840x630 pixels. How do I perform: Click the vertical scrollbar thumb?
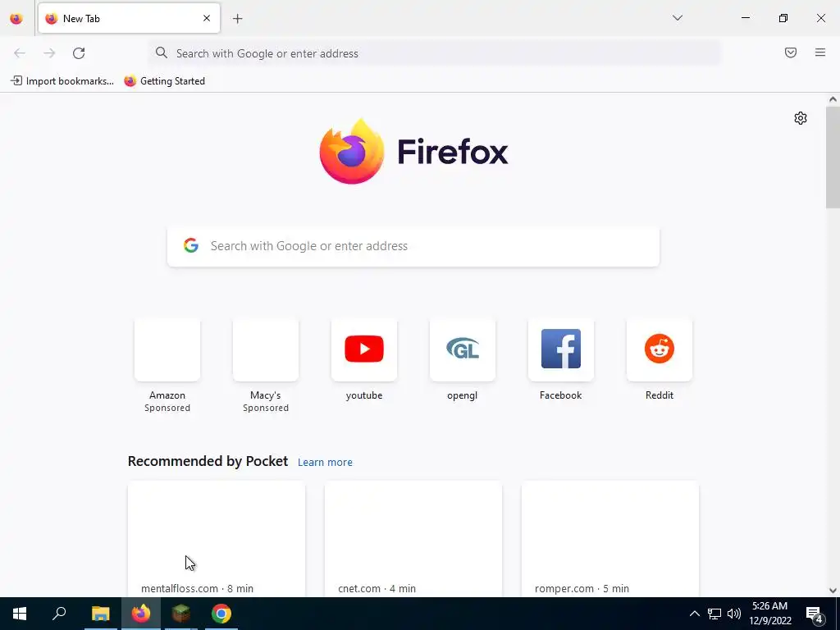pyautogui.click(x=833, y=157)
